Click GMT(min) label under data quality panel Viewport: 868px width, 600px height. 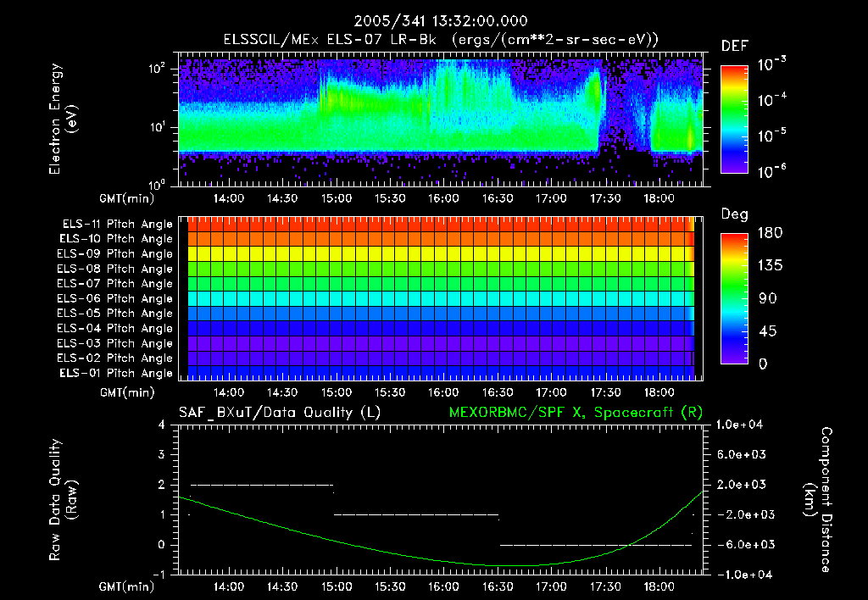pyautogui.click(x=127, y=586)
